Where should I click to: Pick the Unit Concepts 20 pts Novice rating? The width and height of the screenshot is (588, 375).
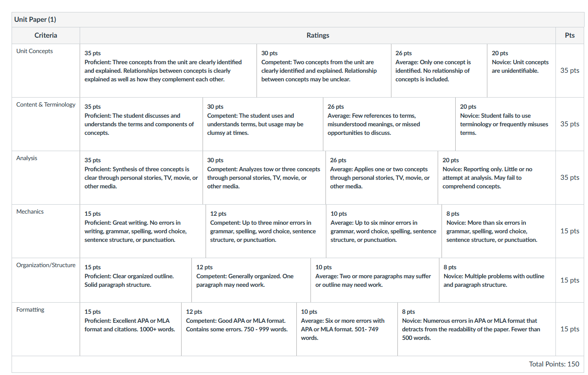click(x=521, y=71)
